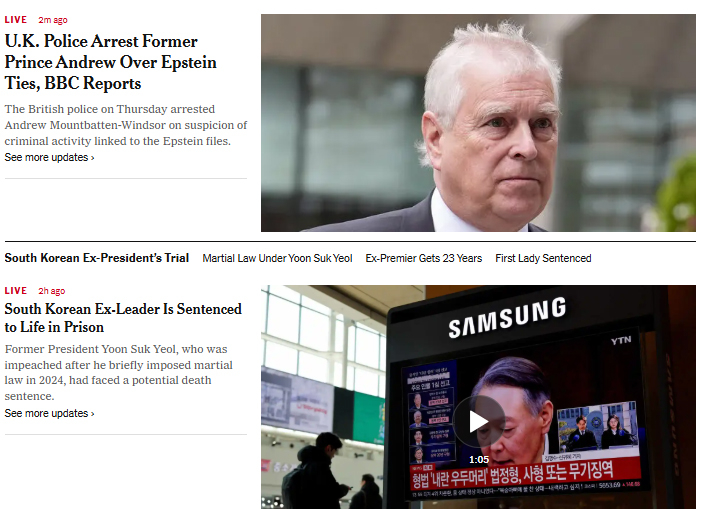
Task: Click the Prince Andrew photo
Action: coord(478,123)
